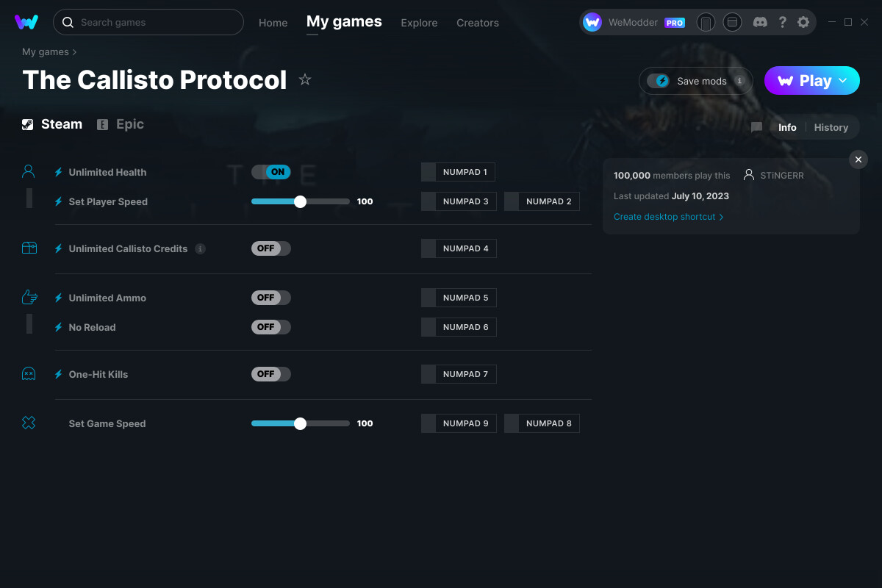Disable the Unlimited Health toggle
Viewport: 882px width, 588px height.
pos(270,171)
